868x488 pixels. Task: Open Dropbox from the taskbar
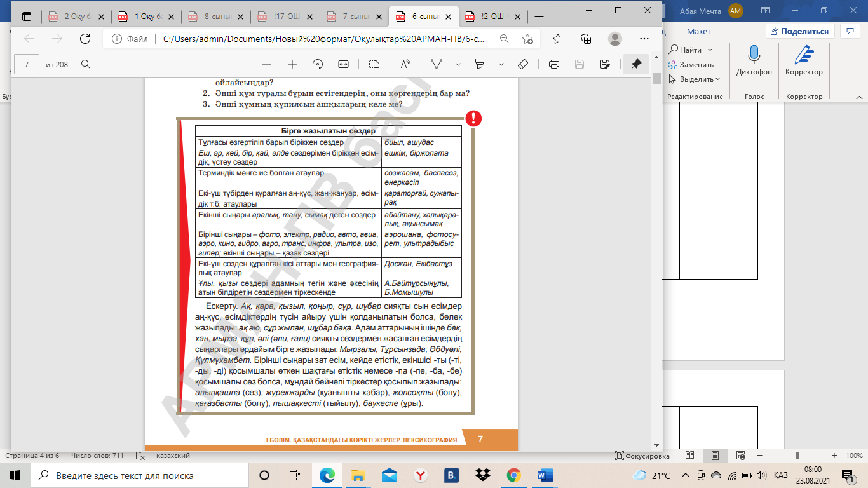[x=483, y=475]
